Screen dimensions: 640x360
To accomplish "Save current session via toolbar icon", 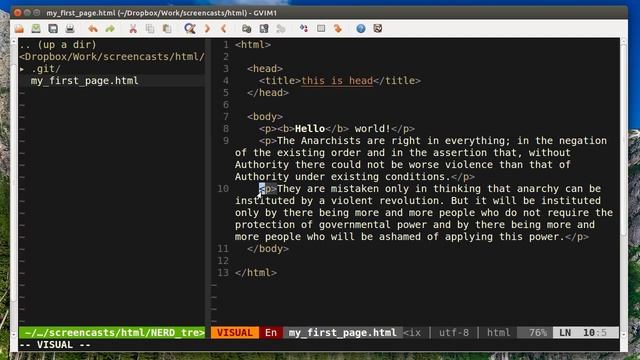I will coord(264,29).
